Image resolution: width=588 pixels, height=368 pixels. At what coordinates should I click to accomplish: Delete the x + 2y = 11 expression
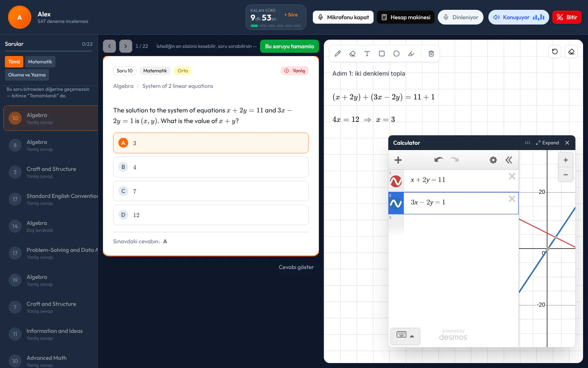pos(512,176)
